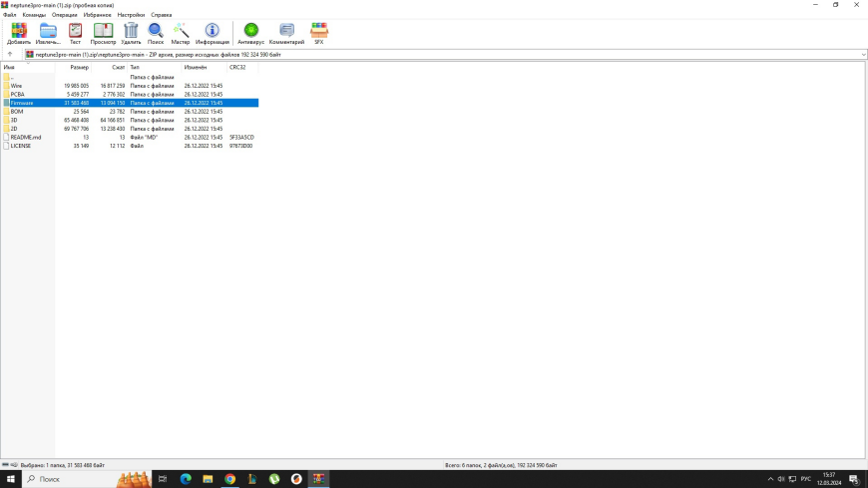Show hidden tray icons chevron

[770, 479]
